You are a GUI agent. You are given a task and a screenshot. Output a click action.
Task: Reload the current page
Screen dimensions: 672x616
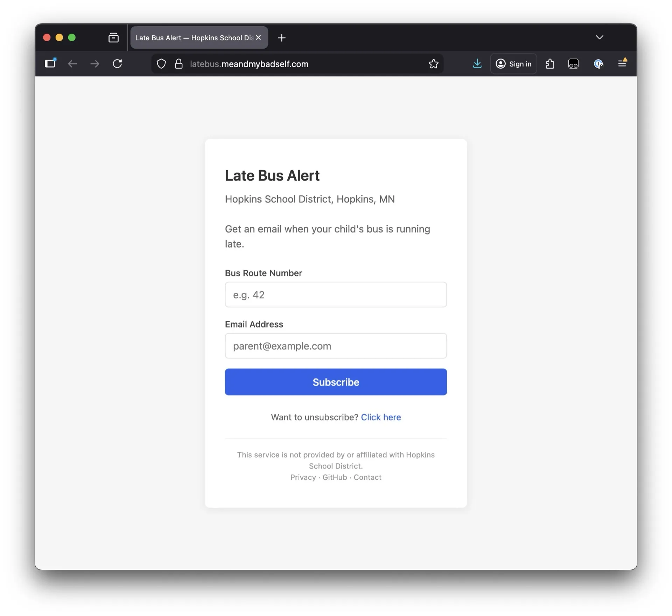click(x=117, y=64)
